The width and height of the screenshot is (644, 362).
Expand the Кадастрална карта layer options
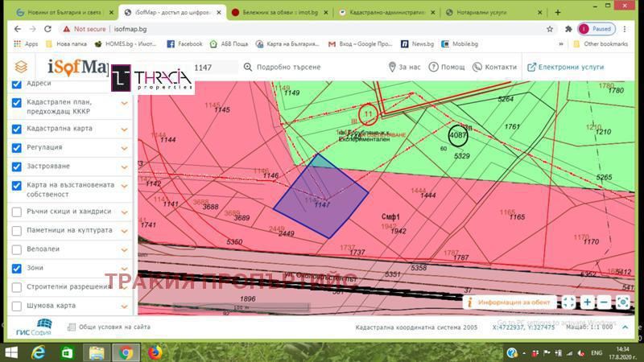[124, 130]
